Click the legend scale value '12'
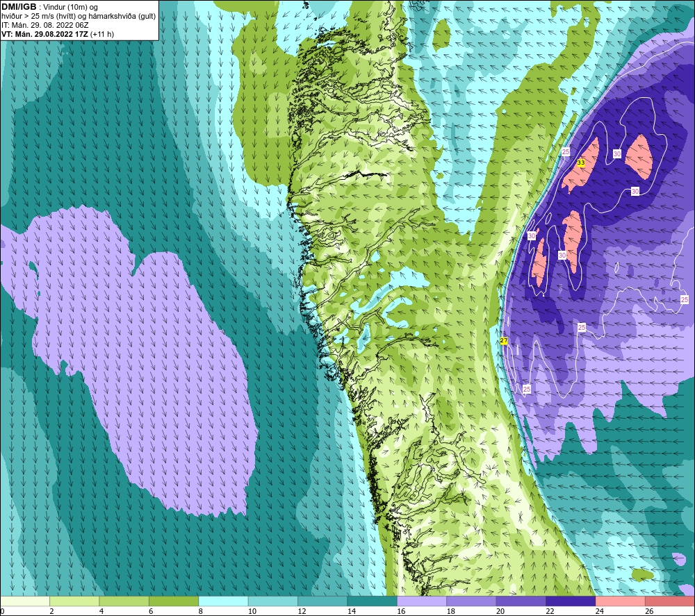695x616 pixels. tap(302, 611)
